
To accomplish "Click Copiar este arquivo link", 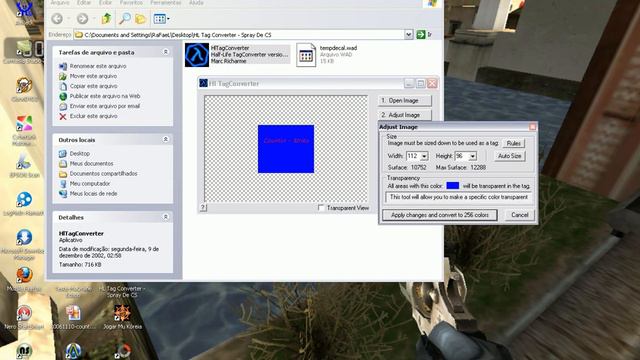I will [x=93, y=86].
